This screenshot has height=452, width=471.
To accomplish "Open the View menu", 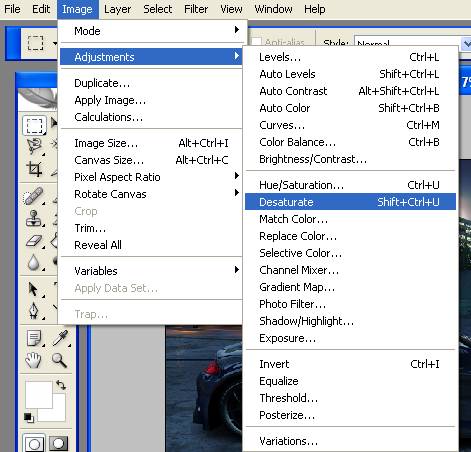I will point(231,9).
